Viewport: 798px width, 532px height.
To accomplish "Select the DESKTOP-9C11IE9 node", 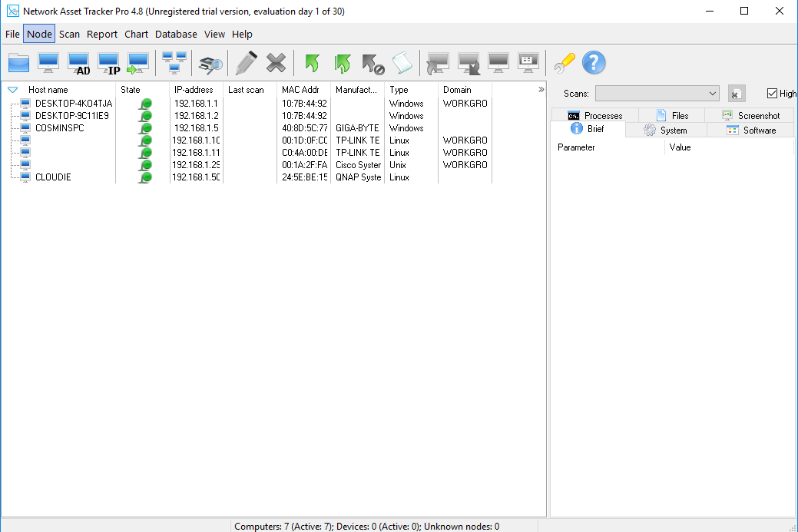I will coord(71,115).
